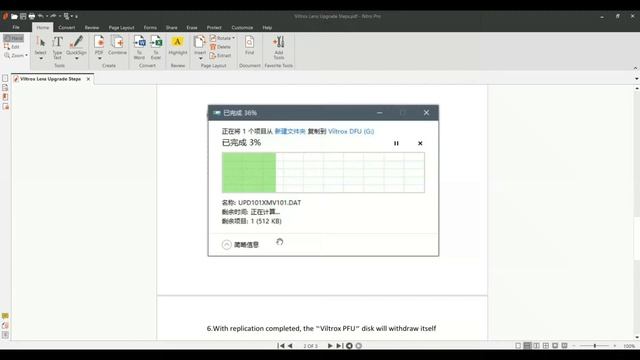Image resolution: width=640 pixels, height=360 pixels.
Task: Click the page number field
Action: click(310, 346)
